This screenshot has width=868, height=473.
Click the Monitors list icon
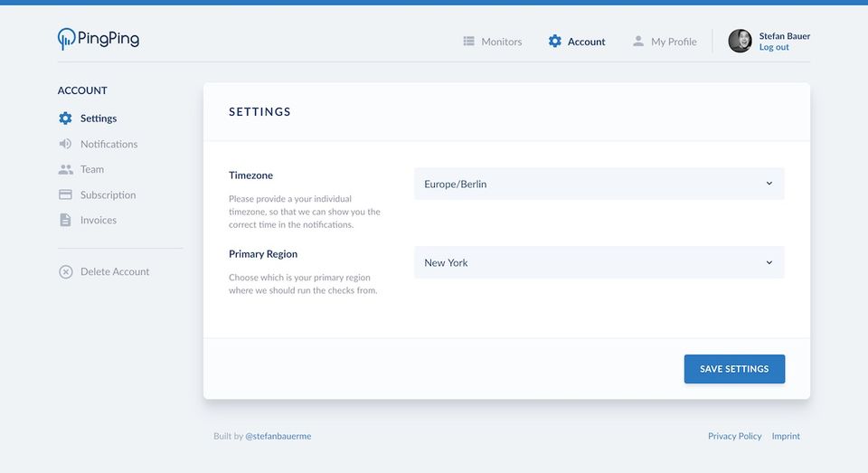[468, 42]
